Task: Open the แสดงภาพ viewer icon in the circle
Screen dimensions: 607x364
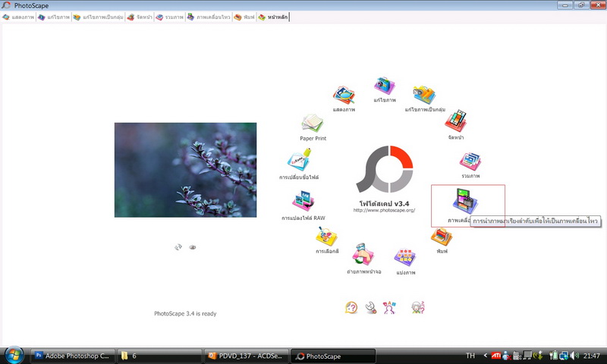Action: 344,95
